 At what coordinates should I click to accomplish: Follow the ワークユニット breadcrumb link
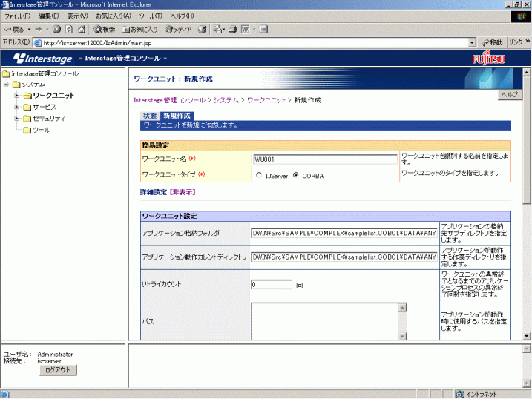(266, 100)
